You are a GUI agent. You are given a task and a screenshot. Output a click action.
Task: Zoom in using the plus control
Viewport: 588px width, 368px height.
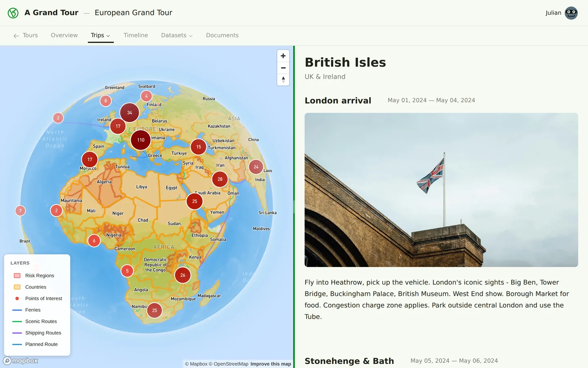(x=283, y=56)
